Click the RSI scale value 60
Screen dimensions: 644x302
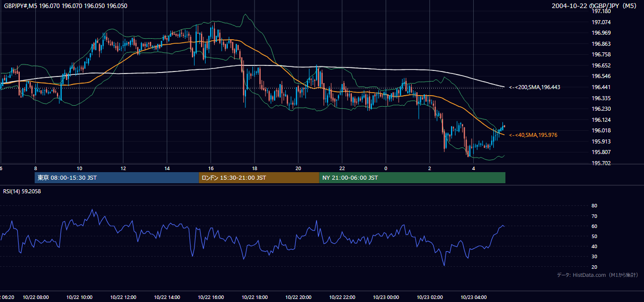(x=594, y=226)
